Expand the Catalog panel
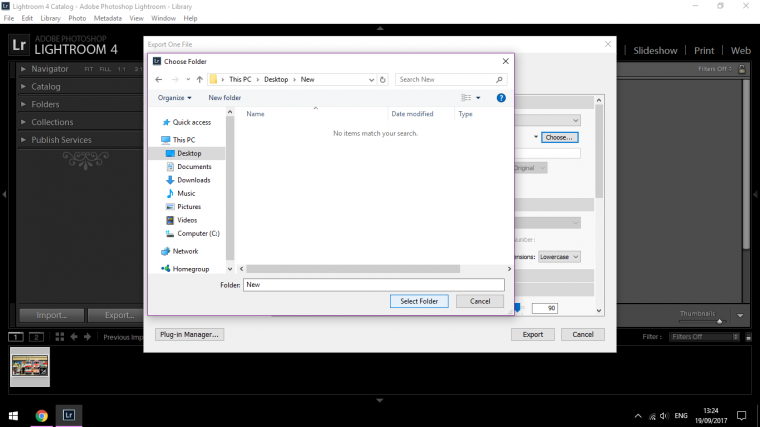 pyautogui.click(x=23, y=86)
